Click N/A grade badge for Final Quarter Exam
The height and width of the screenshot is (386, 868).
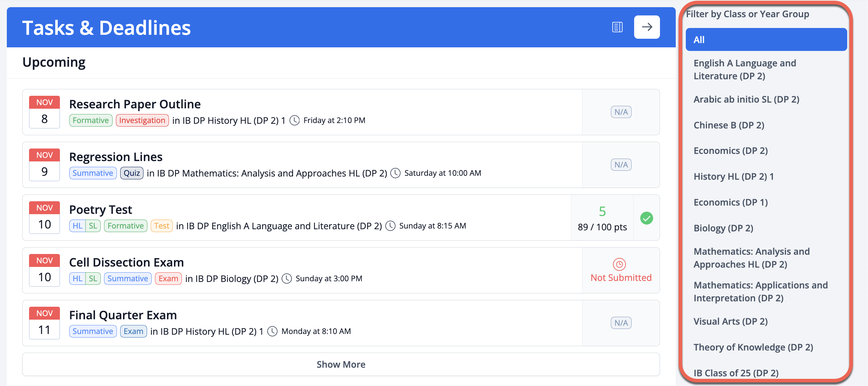click(621, 323)
